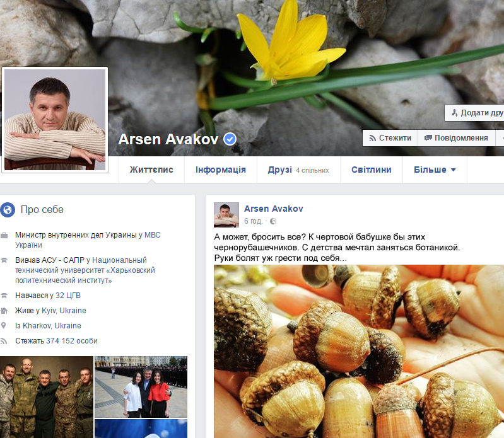Click the house icon beside Живе у Kyiv

pos(5,311)
